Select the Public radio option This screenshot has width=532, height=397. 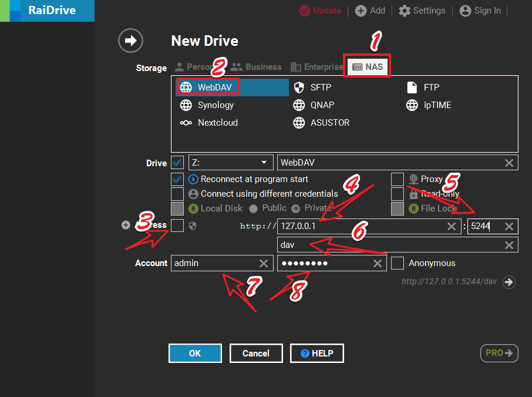(x=253, y=208)
